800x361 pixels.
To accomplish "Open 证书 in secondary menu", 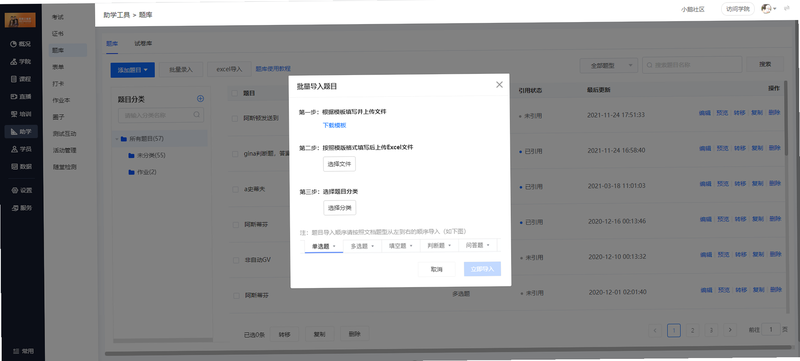I will click(58, 34).
